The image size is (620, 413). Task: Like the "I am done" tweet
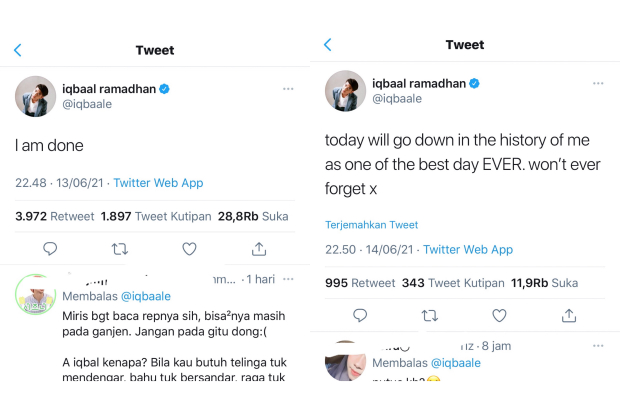(189, 249)
